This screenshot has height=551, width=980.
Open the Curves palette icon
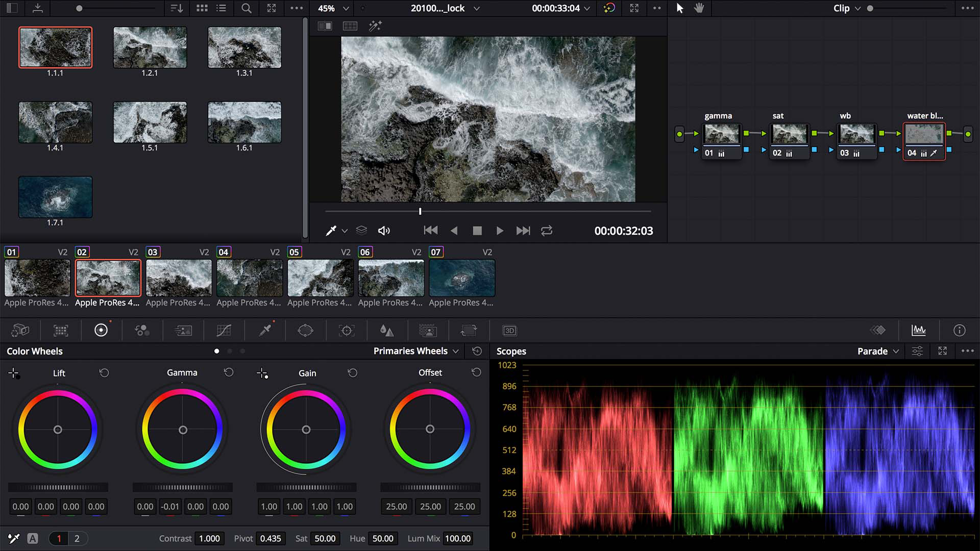tap(224, 331)
